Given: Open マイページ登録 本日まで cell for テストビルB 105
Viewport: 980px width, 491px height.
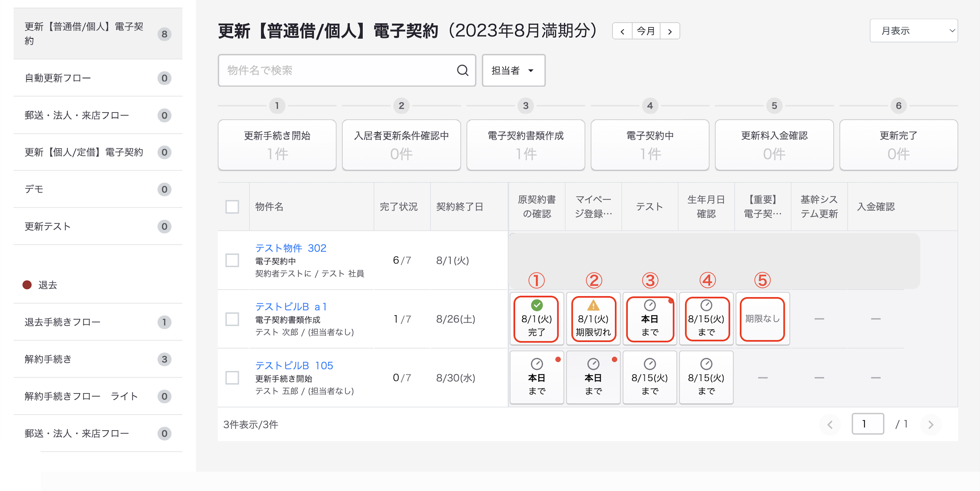Looking at the screenshot, I should (593, 378).
